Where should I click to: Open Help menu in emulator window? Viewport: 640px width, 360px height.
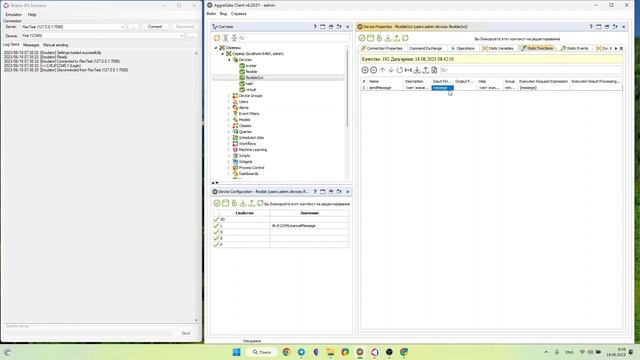point(32,15)
